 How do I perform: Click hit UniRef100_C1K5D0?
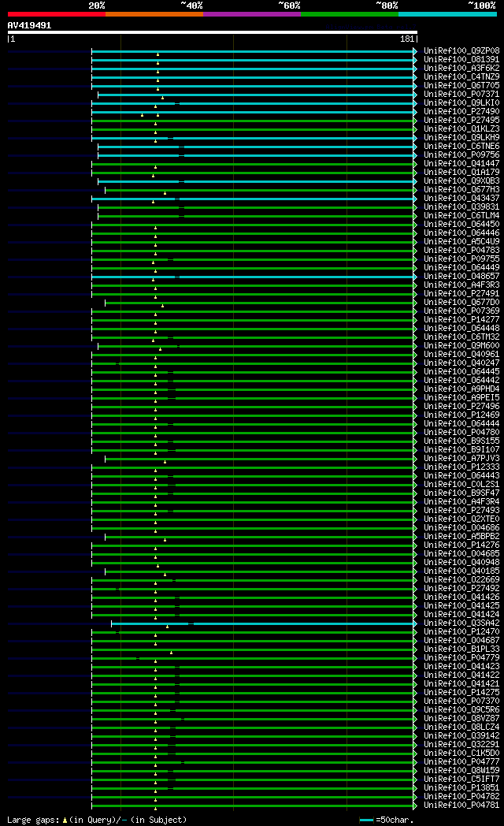(462, 753)
